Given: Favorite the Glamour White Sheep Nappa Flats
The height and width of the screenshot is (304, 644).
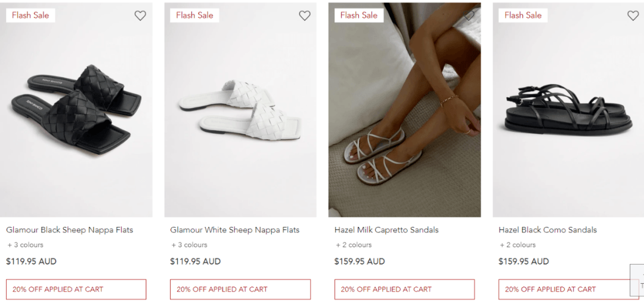Looking at the screenshot, I should click(x=304, y=16).
